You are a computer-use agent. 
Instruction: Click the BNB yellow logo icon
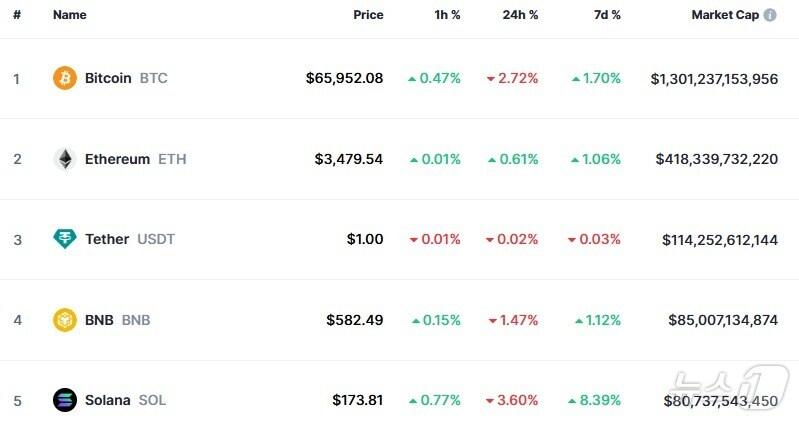click(65, 320)
